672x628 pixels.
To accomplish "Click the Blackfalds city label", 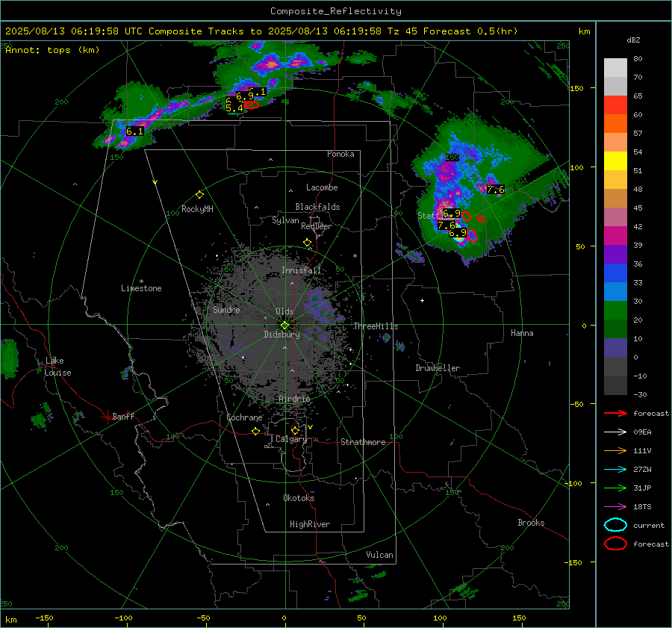I will (317, 207).
